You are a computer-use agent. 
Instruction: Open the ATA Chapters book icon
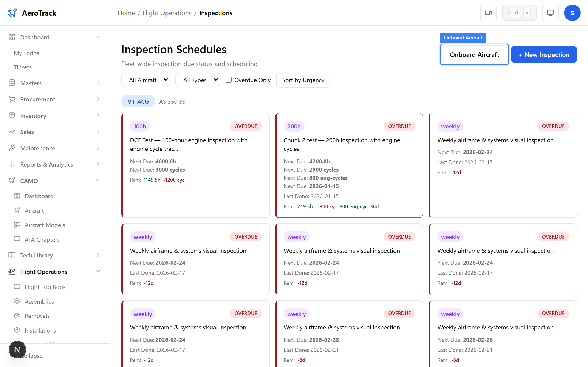[17, 239]
